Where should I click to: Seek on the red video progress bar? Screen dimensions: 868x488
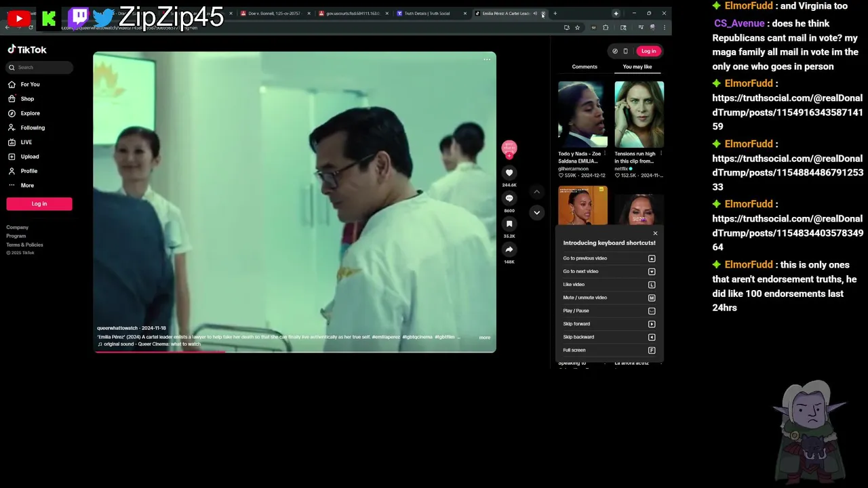tap(294, 352)
